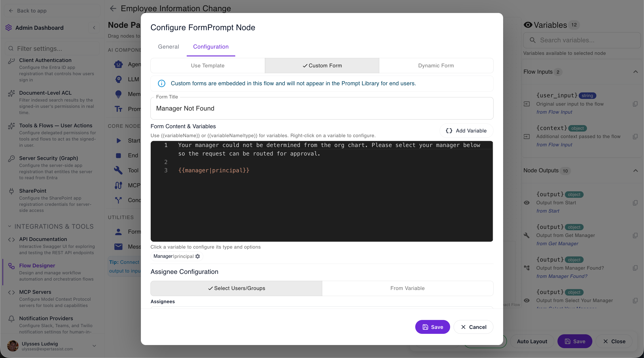
Task: Click Back to app
Action: [52, 11]
